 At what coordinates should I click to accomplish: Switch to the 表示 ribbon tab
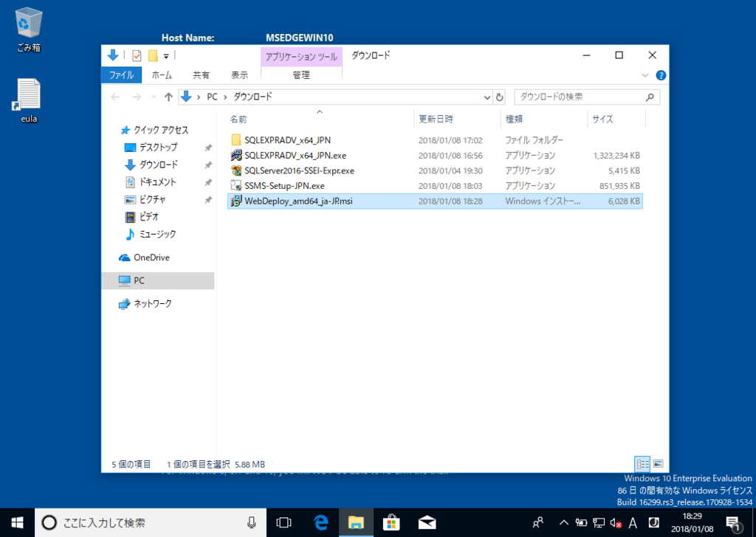click(239, 75)
